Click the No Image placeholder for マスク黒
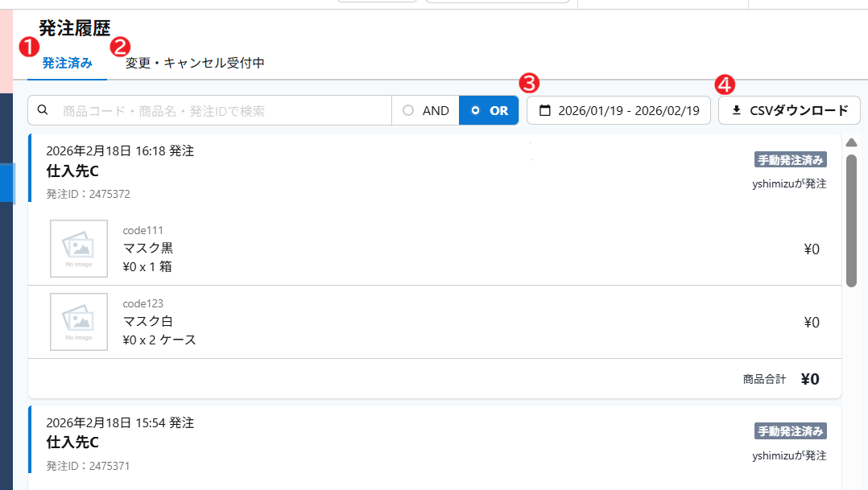Screen dimensions: 868x490 click(x=79, y=249)
